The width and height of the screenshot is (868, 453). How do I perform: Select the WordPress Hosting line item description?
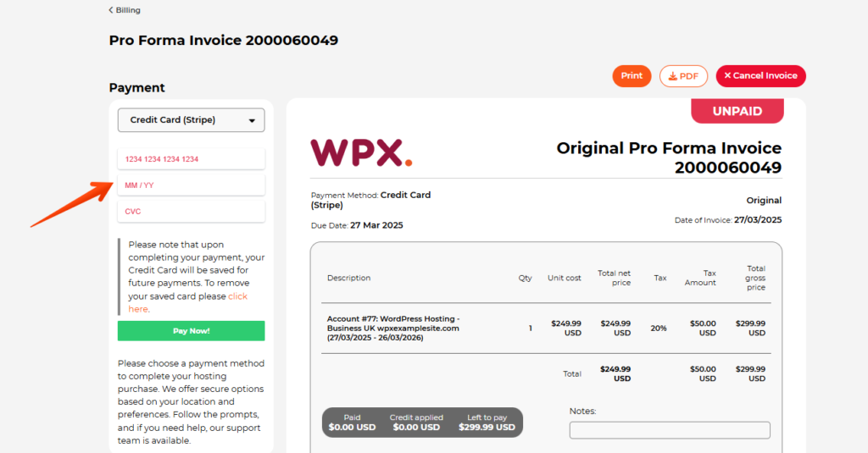tap(393, 328)
